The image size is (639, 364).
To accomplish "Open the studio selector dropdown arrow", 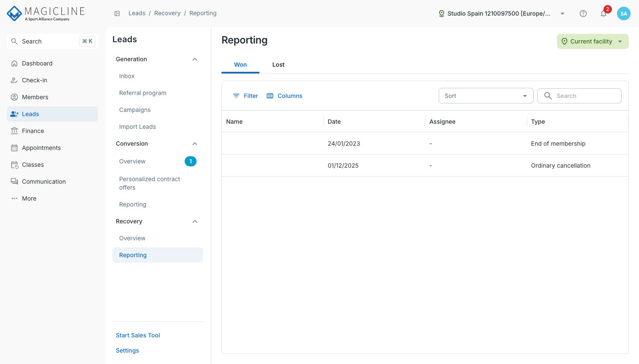I will [563, 14].
